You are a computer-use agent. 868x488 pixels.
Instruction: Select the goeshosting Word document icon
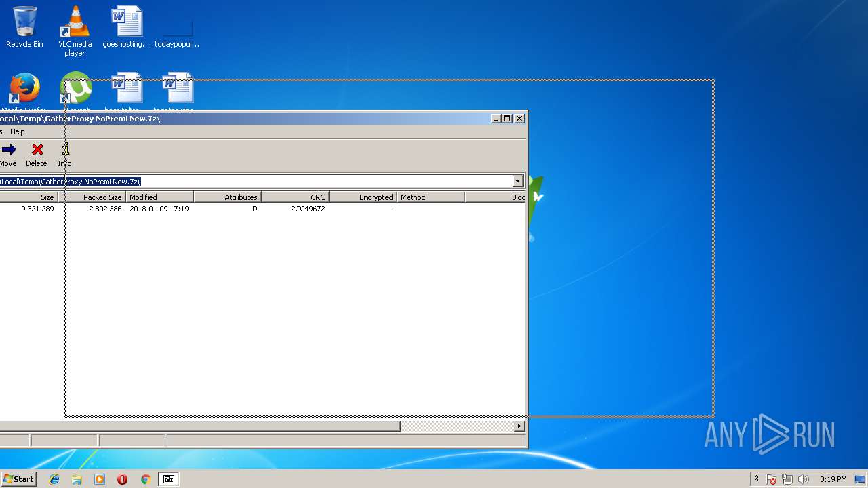tap(126, 28)
